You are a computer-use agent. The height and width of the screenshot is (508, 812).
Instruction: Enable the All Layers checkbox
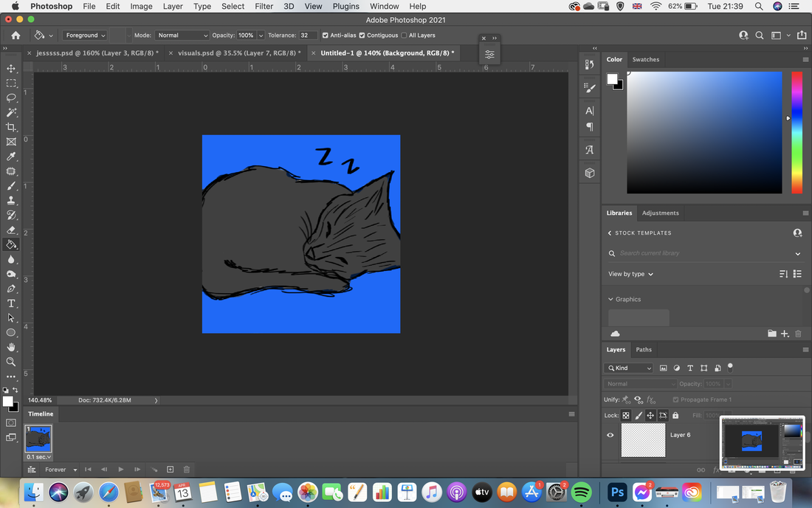pyautogui.click(x=404, y=35)
